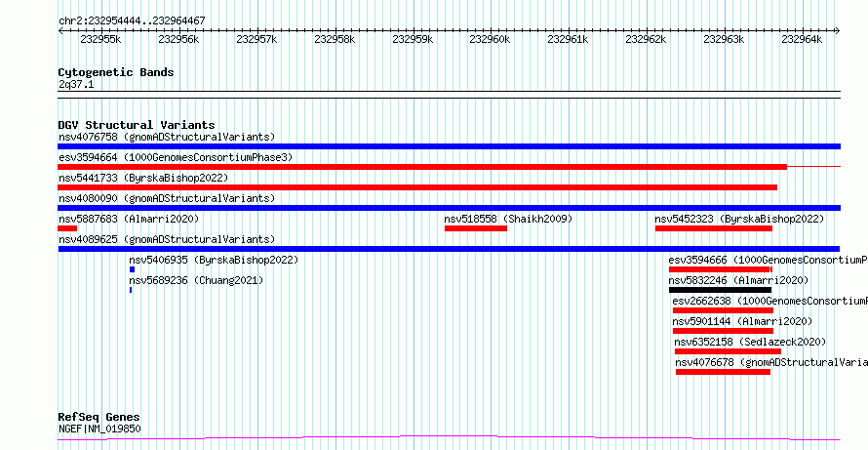This screenshot has width=868, height=450.
Task: Click the 232958k ruler position
Action: click(x=335, y=39)
